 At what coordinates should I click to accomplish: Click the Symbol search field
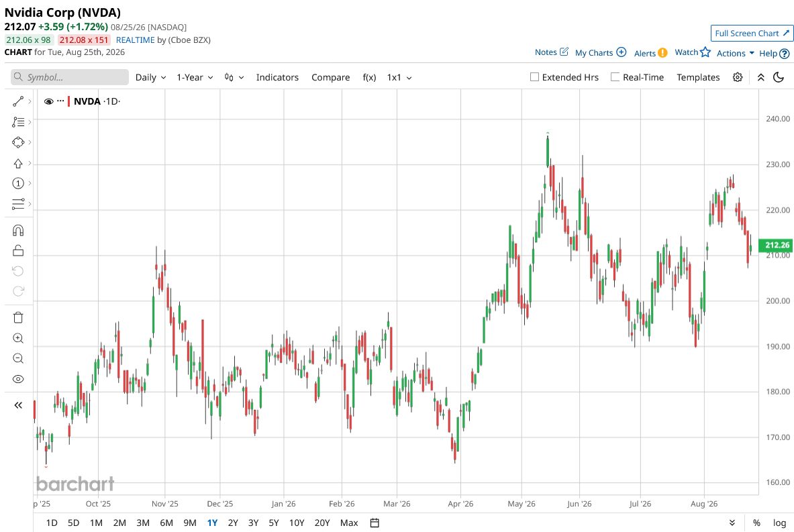(x=70, y=77)
